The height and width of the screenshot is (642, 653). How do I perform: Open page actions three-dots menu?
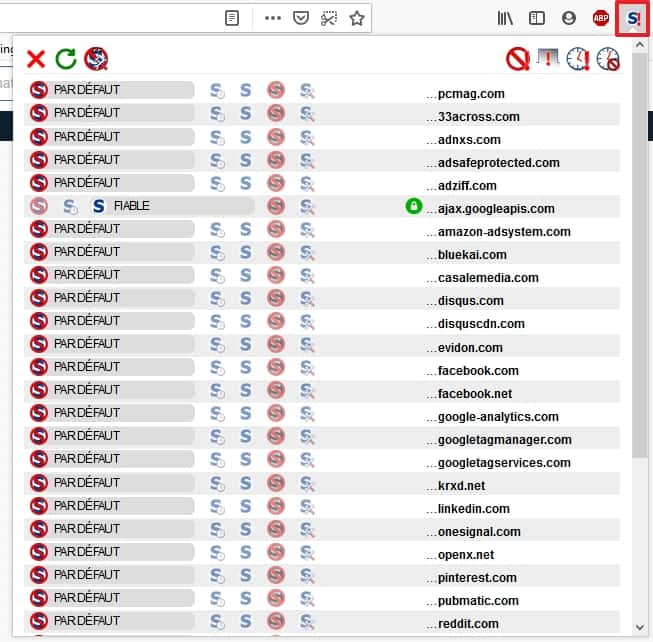coord(273,18)
